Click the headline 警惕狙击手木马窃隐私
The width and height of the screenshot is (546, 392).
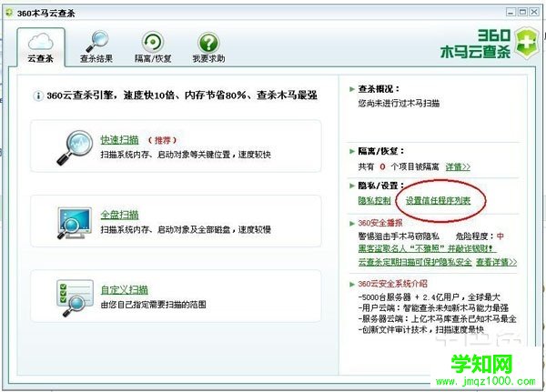(x=399, y=236)
